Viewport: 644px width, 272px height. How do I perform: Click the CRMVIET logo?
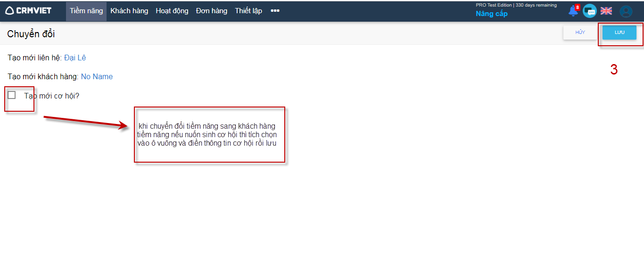(28, 11)
